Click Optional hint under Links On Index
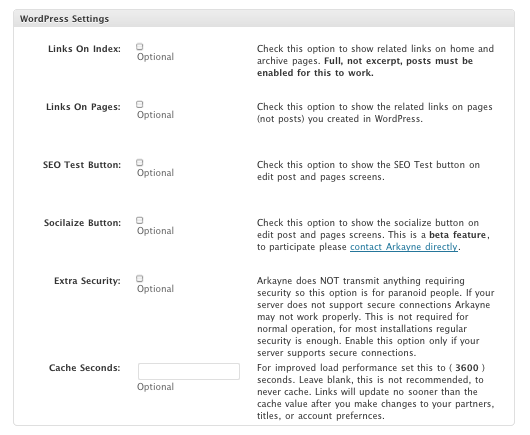 pos(155,56)
